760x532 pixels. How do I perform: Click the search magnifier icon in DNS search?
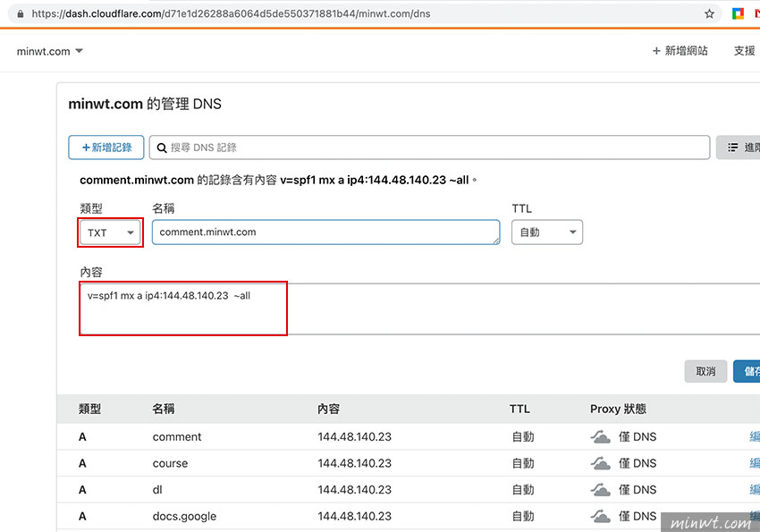coord(162,148)
